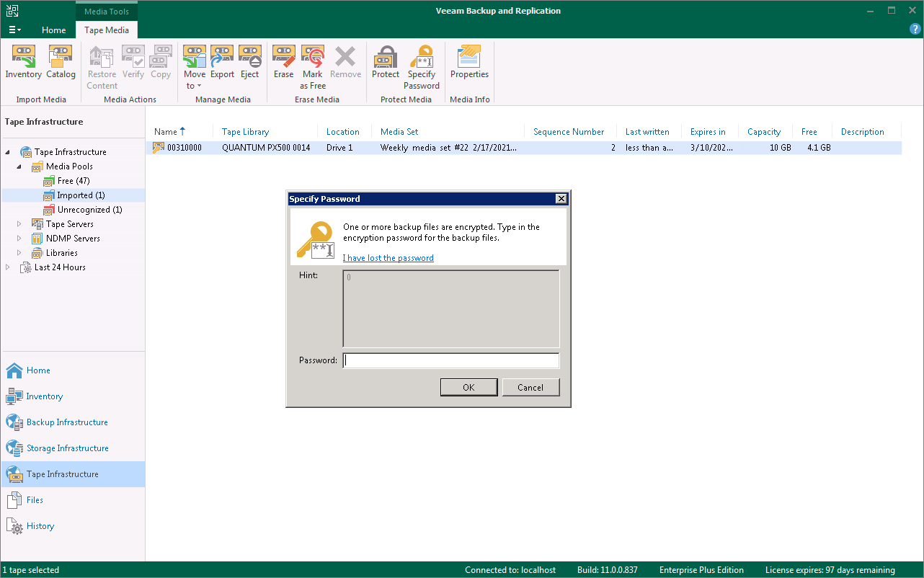Select the Free (47) media pool

74,181
